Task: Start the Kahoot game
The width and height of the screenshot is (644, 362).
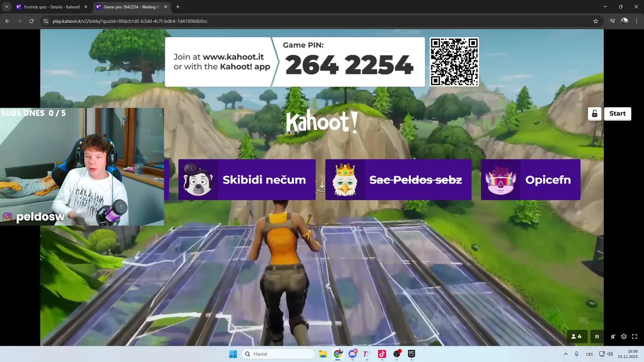Action: tap(617, 114)
